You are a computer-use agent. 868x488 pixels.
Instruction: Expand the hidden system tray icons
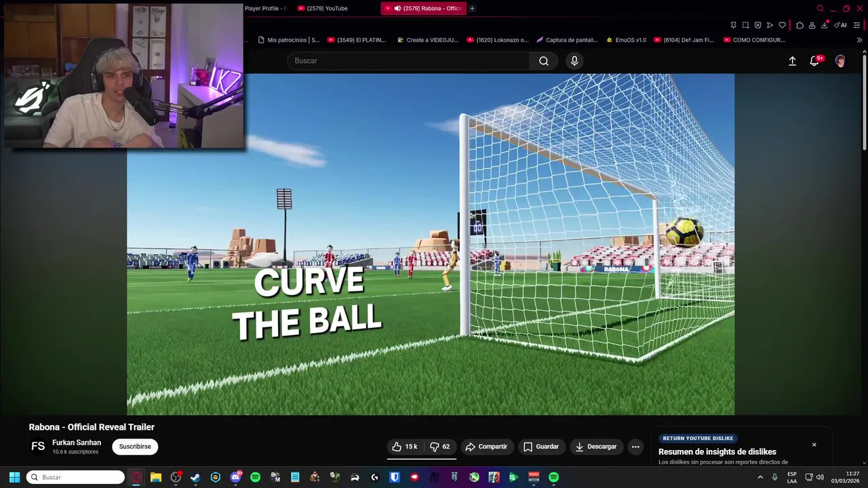tap(760, 477)
